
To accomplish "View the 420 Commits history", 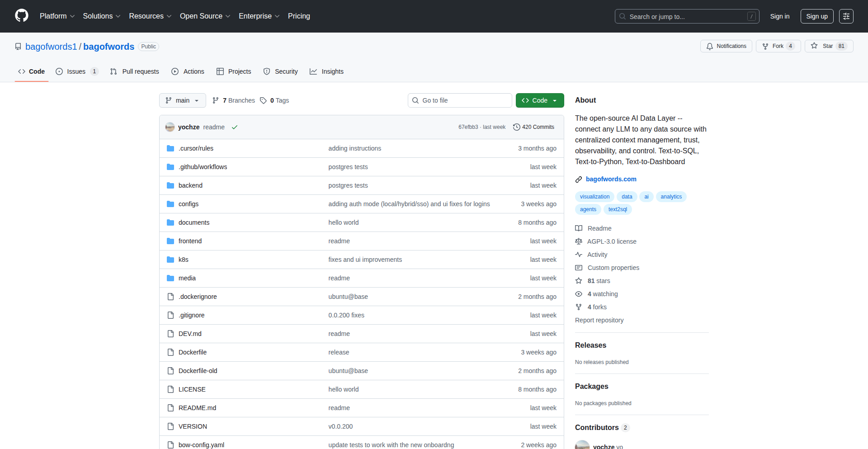I will pyautogui.click(x=533, y=127).
